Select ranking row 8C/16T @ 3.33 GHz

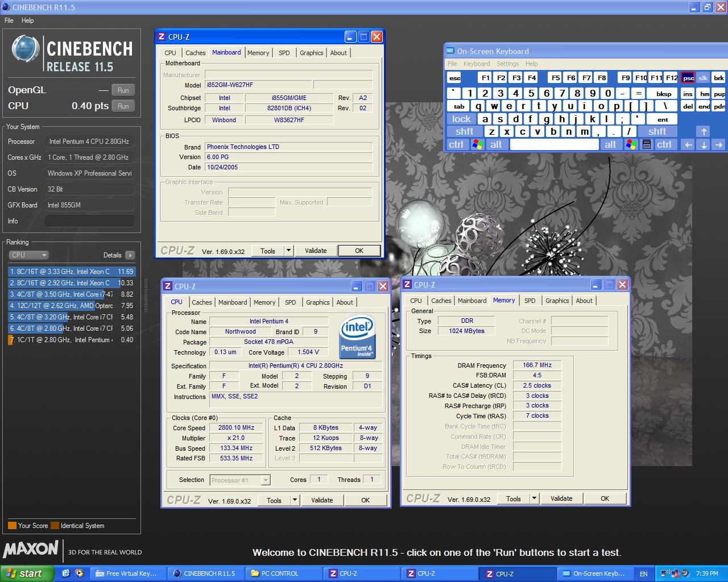coord(72,272)
